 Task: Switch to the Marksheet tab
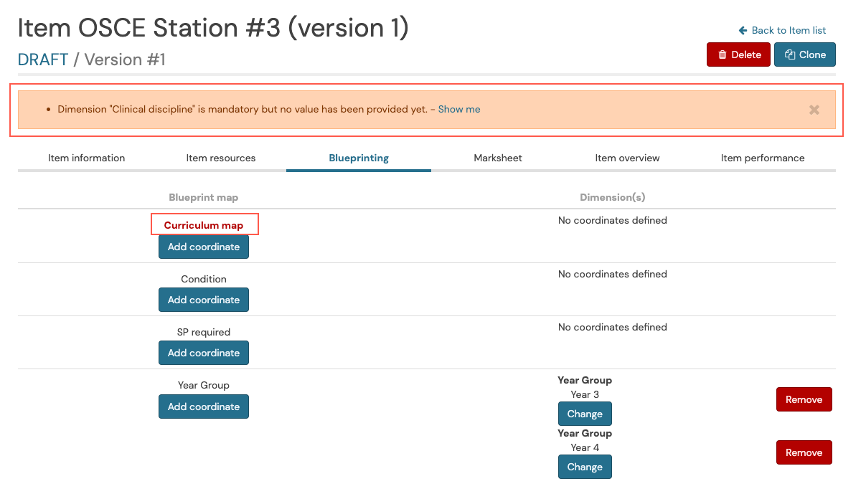[498, 158]
